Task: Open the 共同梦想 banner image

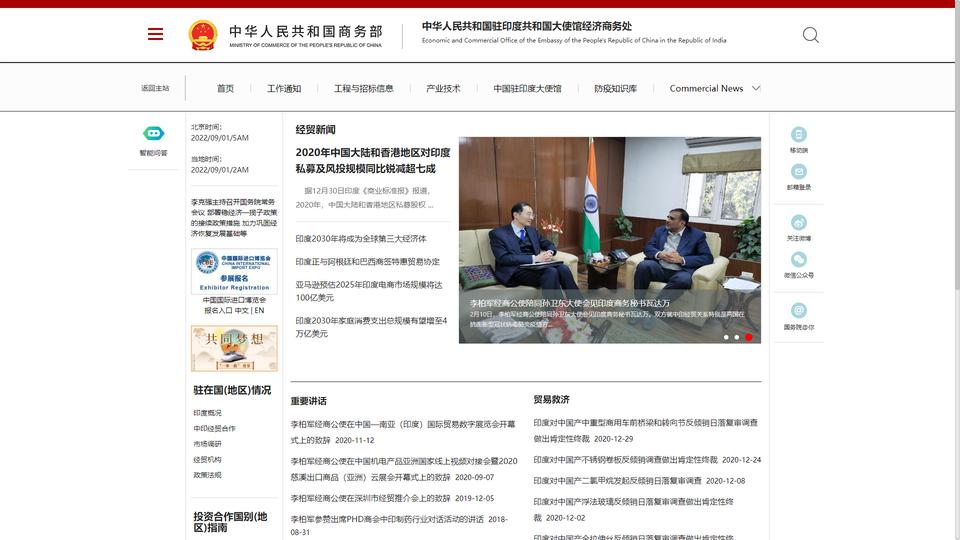Action: click(234, 348)
